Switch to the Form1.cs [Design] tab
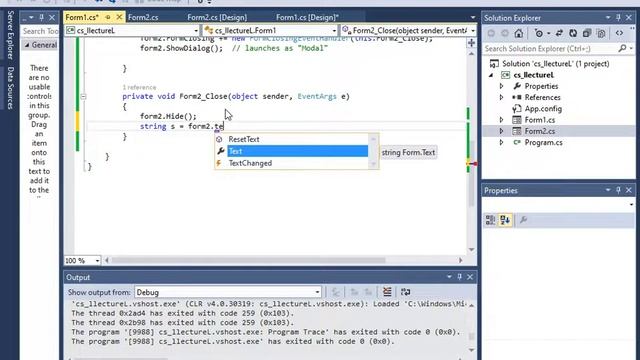This screenshot has width=640, height=360. [307, 18]
